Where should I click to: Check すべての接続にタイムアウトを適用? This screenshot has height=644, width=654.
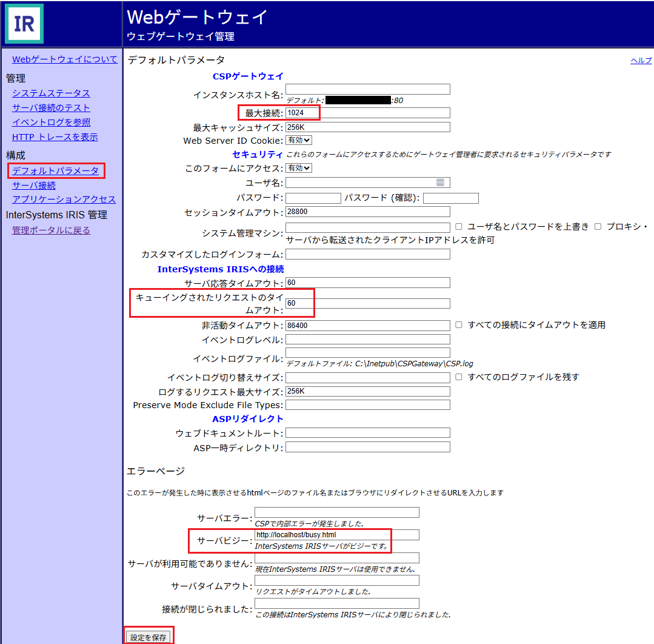pyautogui.click(x=459, y=325)
